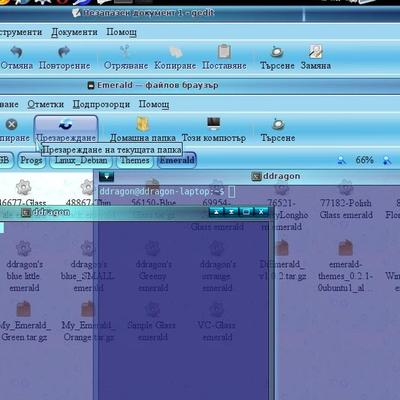The image size is (400, 400).
Task: Click the Отрязване scissors icon
Action: pyautogui.click(x=125, y=51)
